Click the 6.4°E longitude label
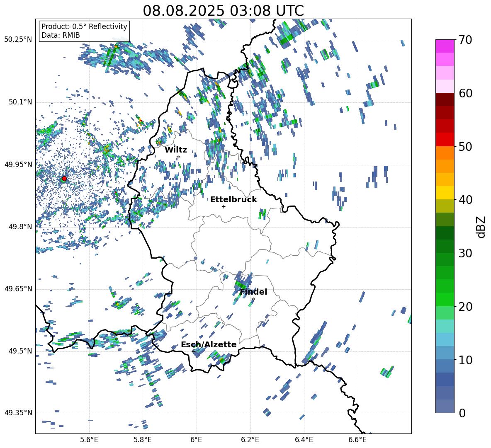The width and height of the screenshot is (491, 448). coord(304,440)
